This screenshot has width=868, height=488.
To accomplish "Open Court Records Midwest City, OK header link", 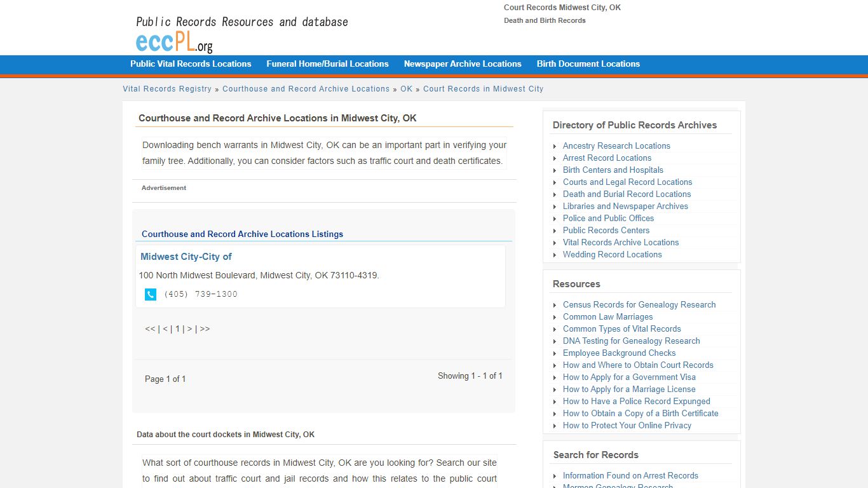I will (562, 8).
